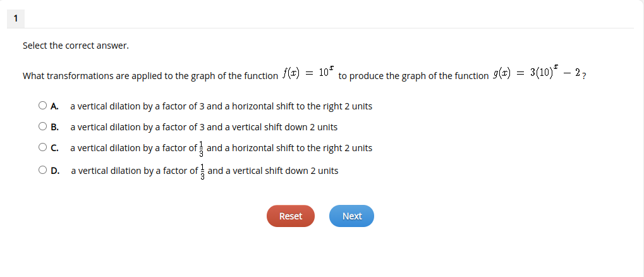
Task: Go to the next question with Next
Action: (x=351, y=216)
